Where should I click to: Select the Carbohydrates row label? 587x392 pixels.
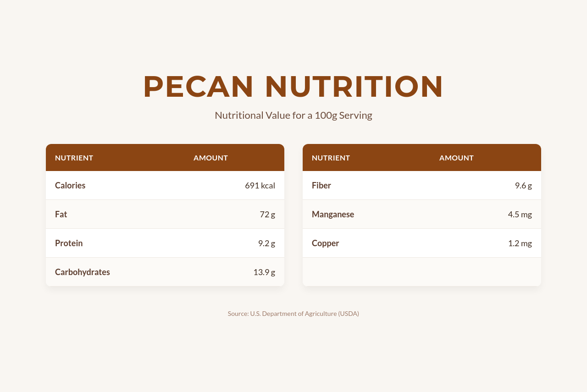pos(83,272)
